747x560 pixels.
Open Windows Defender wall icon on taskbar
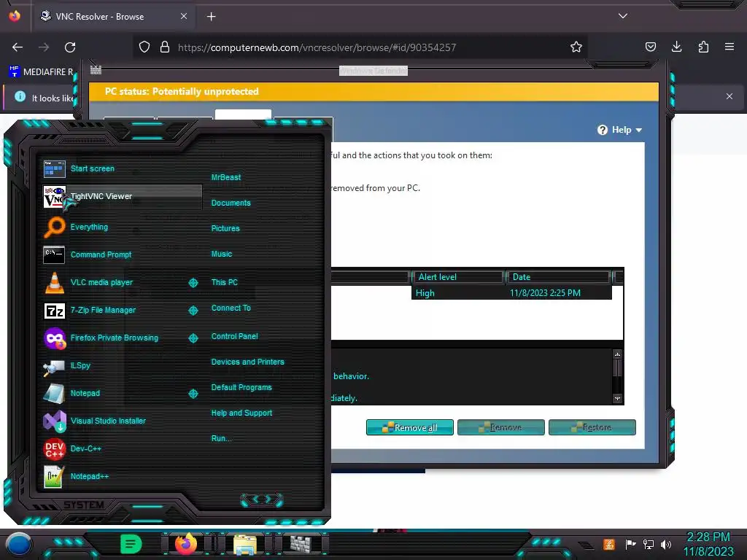(x=301, y=544)
